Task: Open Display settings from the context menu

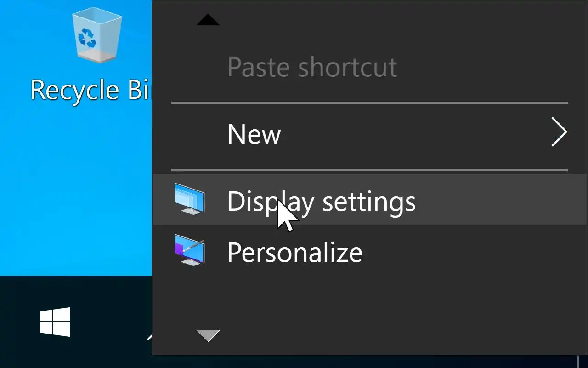Action: 321,201
